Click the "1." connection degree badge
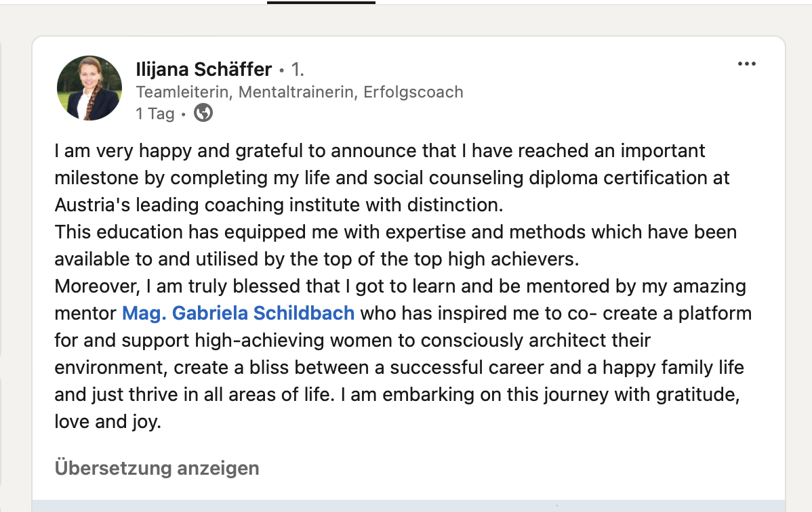 [x=298, y=69]
